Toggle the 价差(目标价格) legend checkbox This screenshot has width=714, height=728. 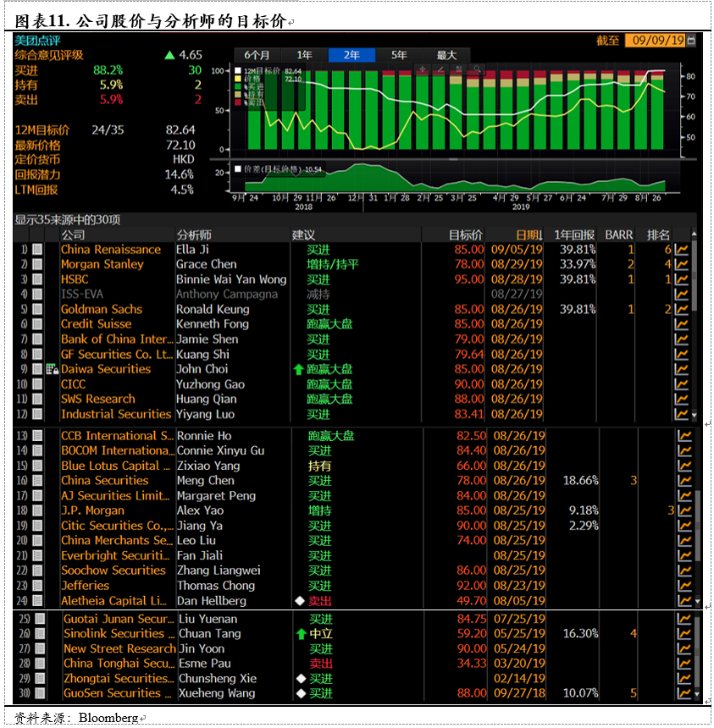[238, 169]
